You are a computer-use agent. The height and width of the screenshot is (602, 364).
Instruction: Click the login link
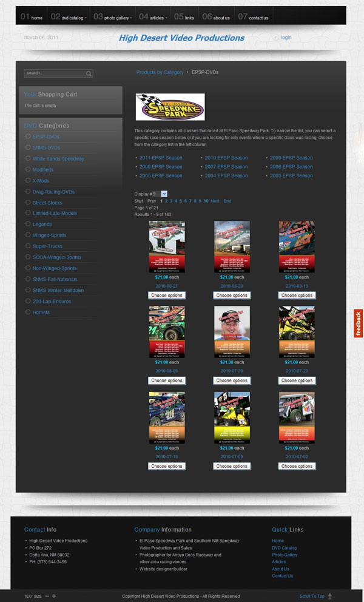click(286, 38)
